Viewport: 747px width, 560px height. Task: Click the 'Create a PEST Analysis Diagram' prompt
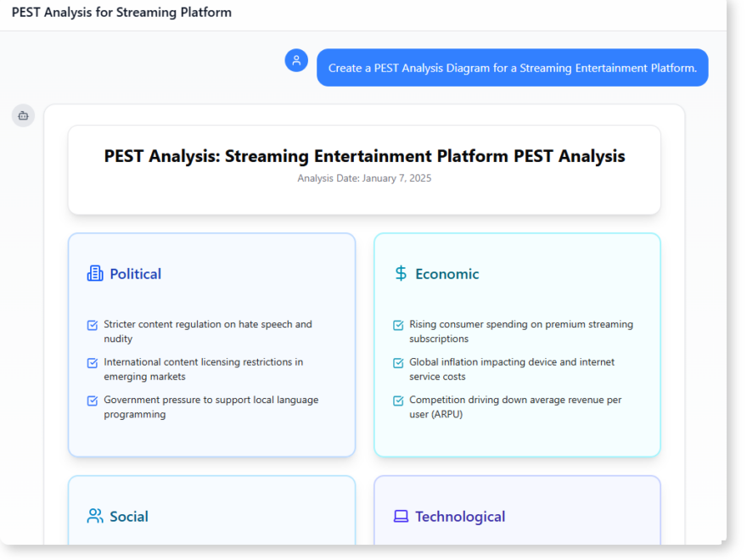click(513, 68)
